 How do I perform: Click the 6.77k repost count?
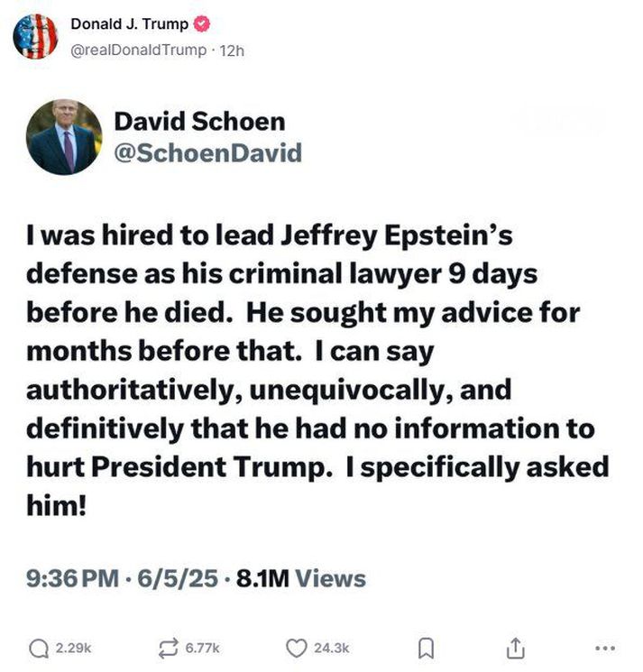click(202, 649)
